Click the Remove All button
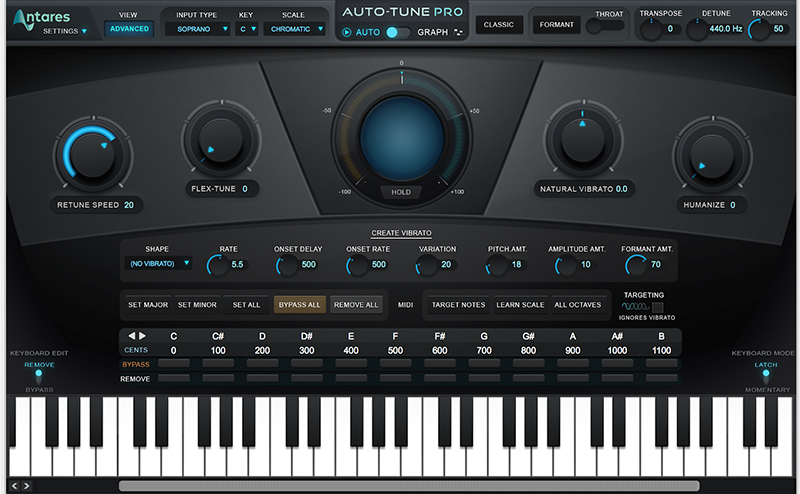Image resolution: width=800 pixels, height=494 pixels. (356, 305)
